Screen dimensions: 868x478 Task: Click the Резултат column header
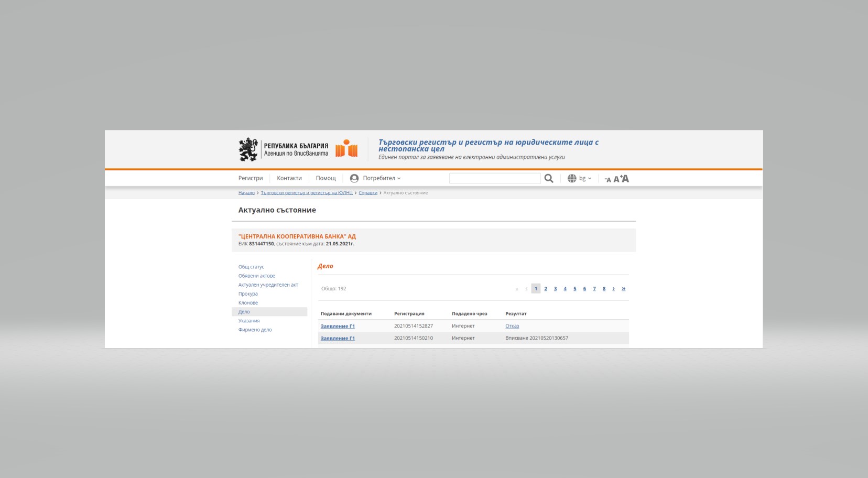(516, 313)
